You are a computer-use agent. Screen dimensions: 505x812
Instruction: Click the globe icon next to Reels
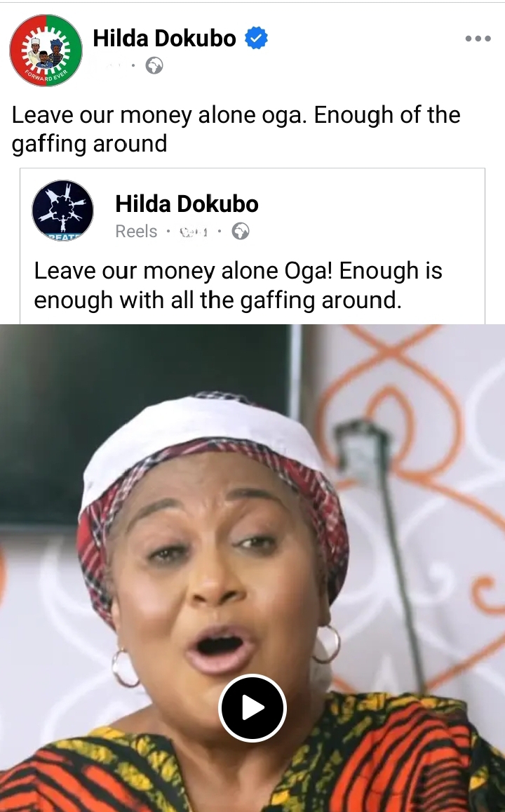point(240,231)
